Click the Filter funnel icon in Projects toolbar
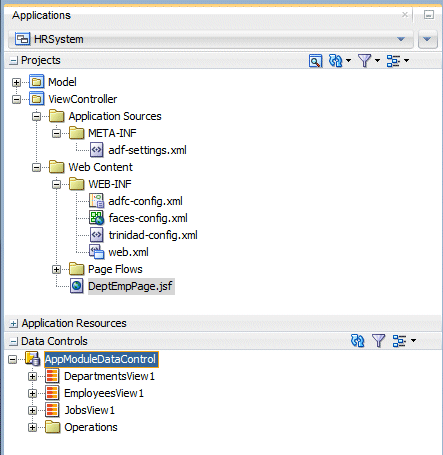 tap(364, 61)
